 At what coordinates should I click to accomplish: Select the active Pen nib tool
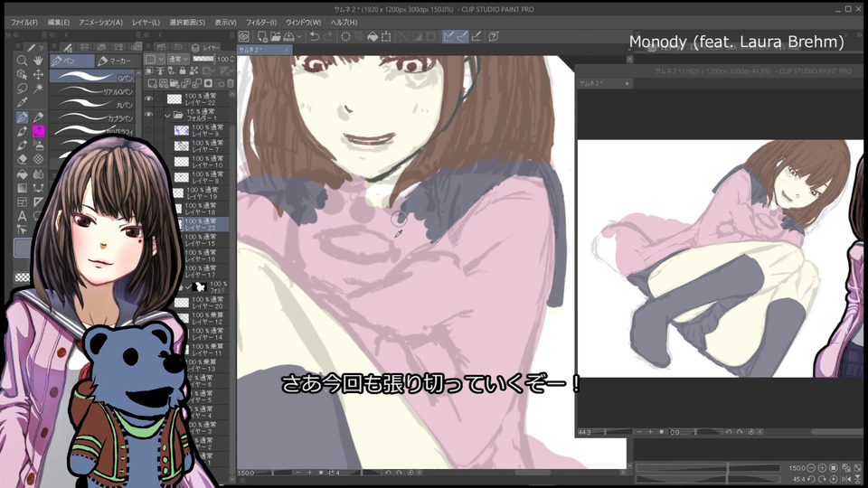[22, 117]
